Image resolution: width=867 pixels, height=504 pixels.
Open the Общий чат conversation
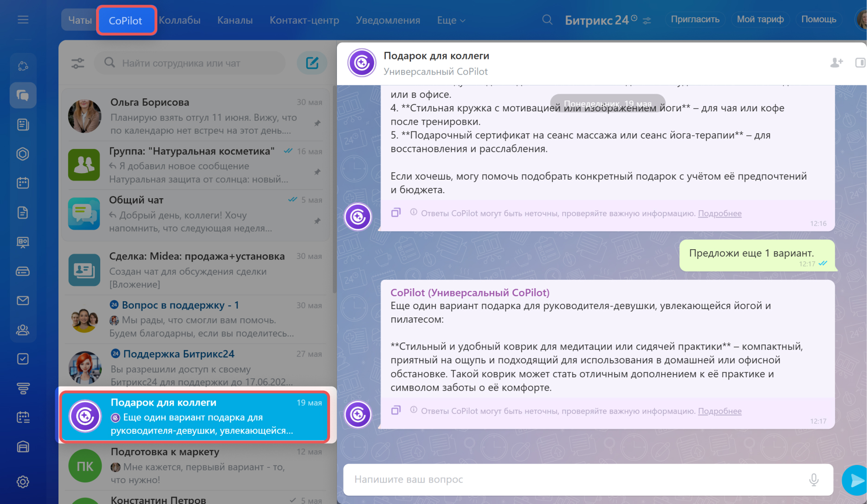point(195,213)
